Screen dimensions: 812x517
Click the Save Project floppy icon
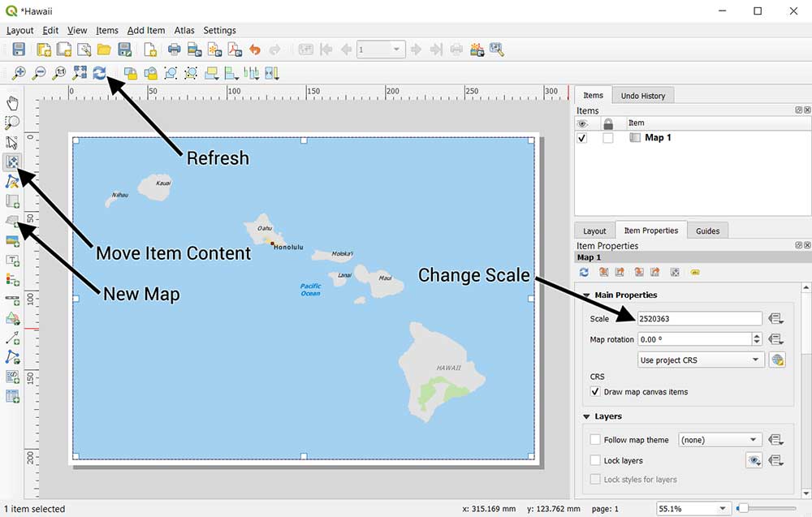pos(19,50)
